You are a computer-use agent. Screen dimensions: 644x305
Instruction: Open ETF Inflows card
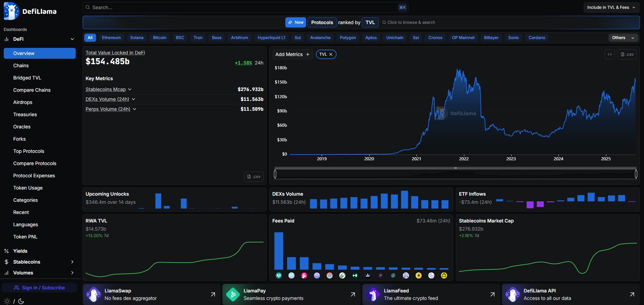[x=548, y=200]
